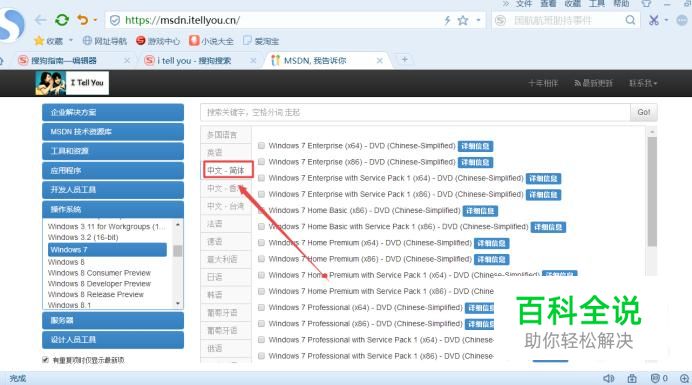
Task: Click the orange undo-closed-tab icon
Action: click(x=83, y=20)
